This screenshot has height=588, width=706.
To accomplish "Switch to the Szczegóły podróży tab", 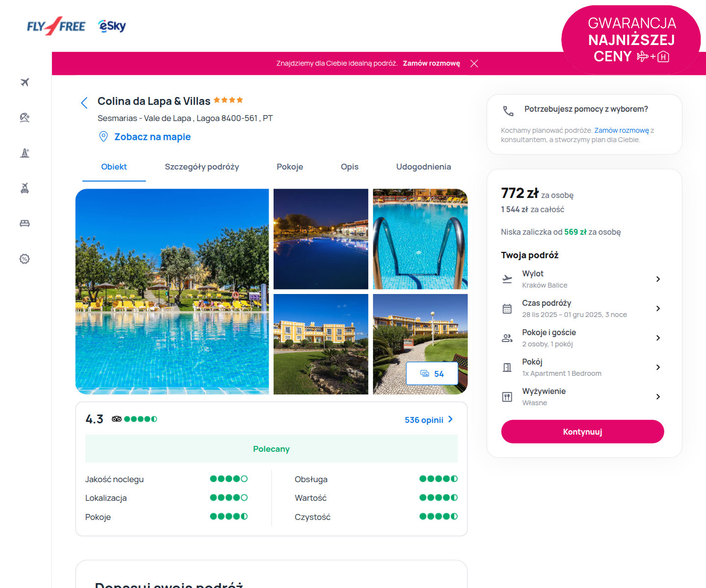I will pos(202,167).
